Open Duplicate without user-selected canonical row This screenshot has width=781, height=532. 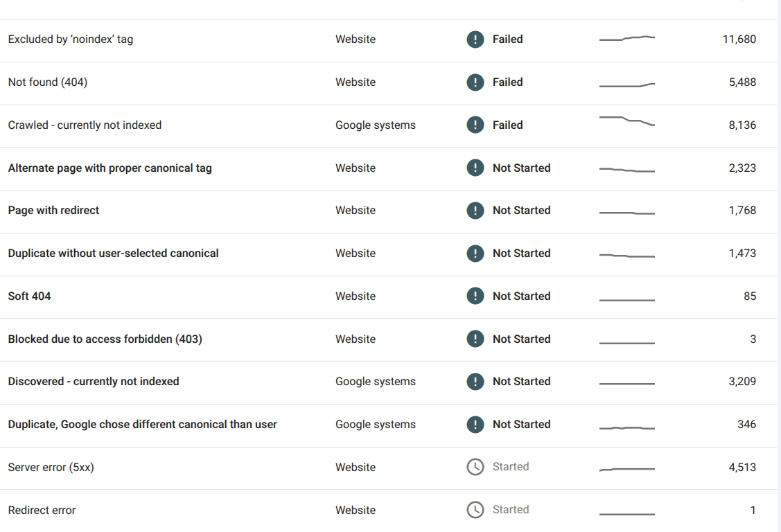pyautogui.click(x=113, y=254)
